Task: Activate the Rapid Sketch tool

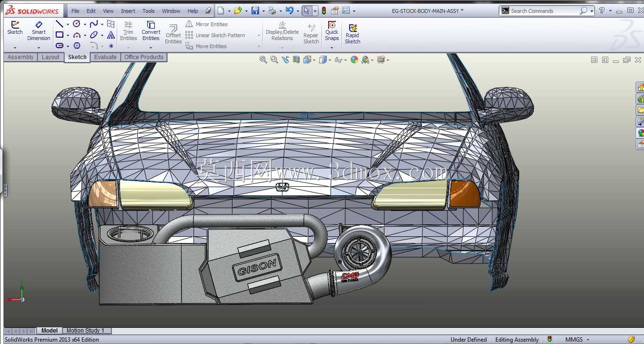Action: click(x=352, y=33)
